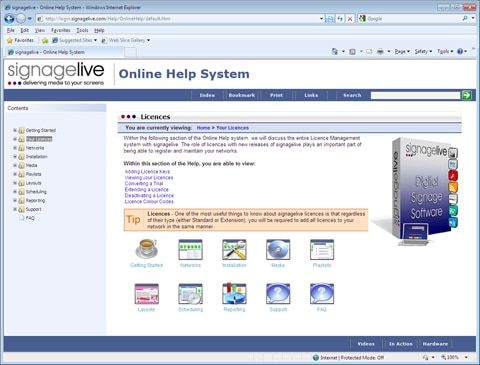Screen dimensions: 480x365
Task: Open the Installation tools icon
Action: (234, 249)
